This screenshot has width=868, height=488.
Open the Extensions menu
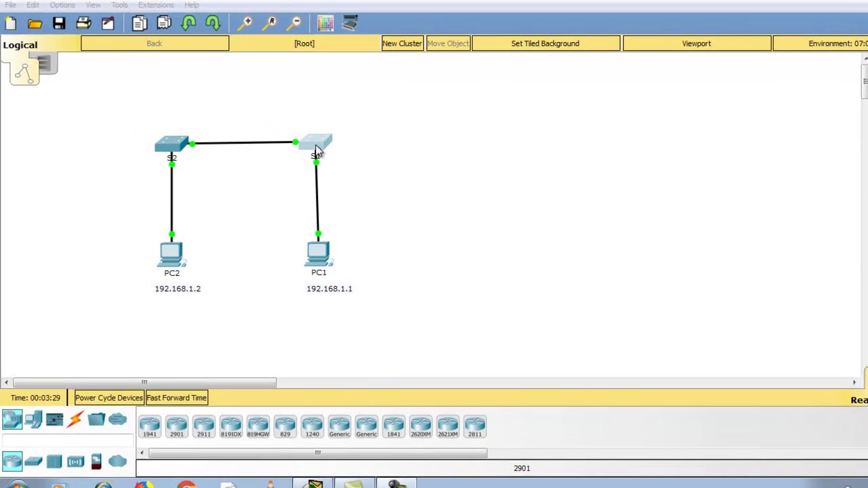pyautogui.click(x=156, y=5)
